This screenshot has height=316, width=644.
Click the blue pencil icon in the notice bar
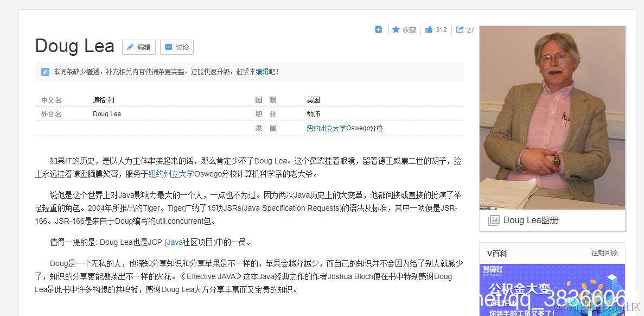pos(44,71)
